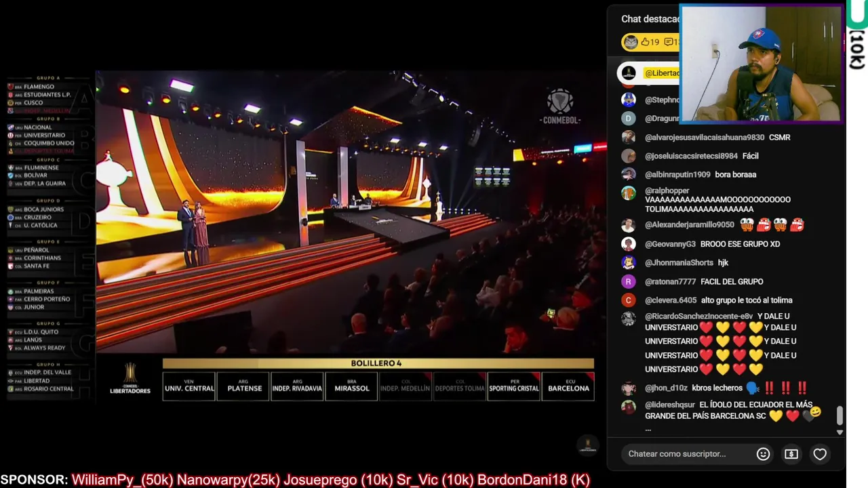868x488 pixels.
Task: Click PLATENSE box in Bolillero 4
Action: tap(243, 386)
